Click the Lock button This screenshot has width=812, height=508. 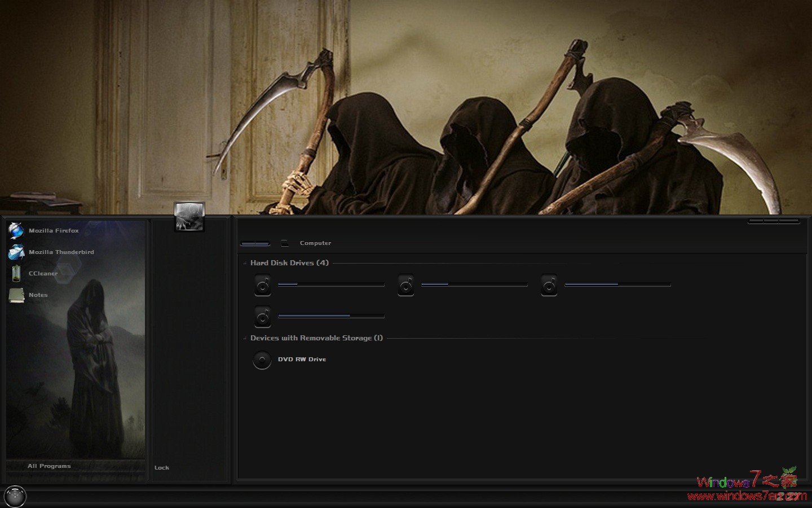[162, 467]
